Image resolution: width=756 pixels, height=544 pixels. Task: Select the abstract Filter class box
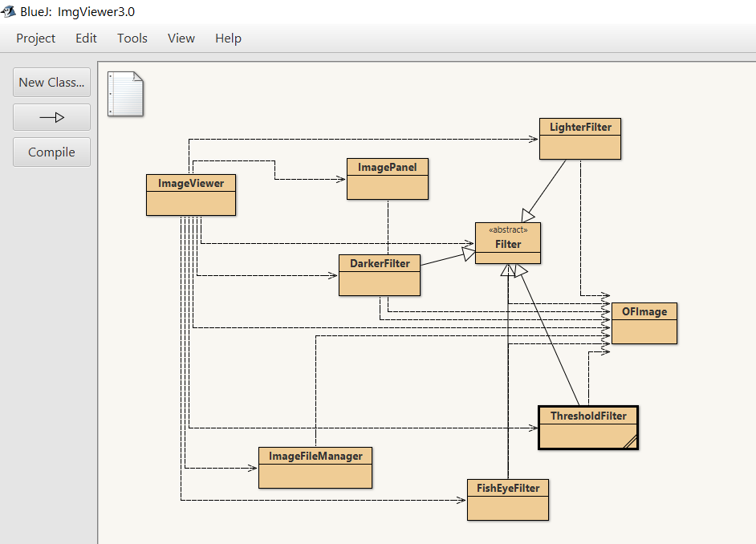(508, 243)
